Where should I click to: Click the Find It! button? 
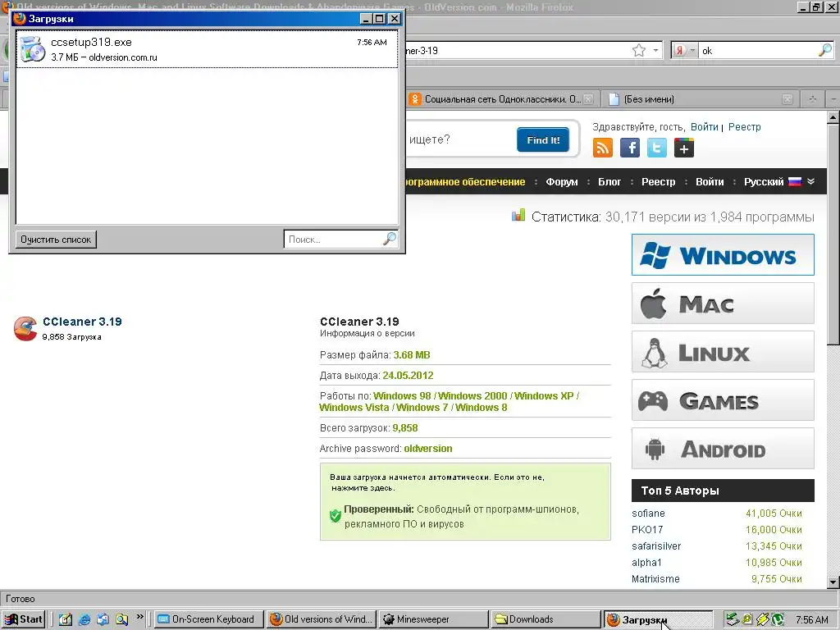click(x=543, y=139)
